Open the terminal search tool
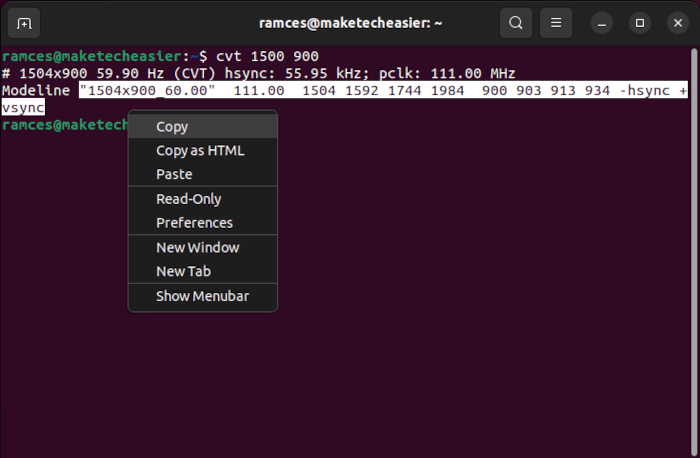This screenshot has height=458, width=700. [516, 23]
